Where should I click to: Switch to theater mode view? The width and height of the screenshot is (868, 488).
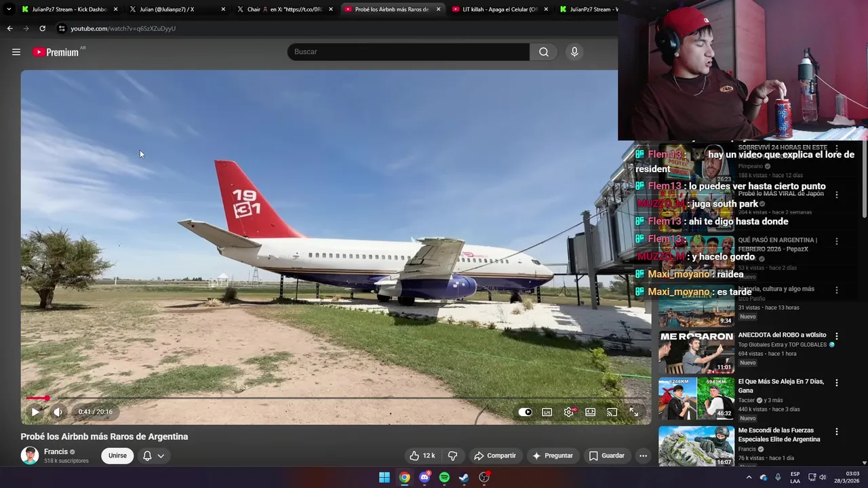click(591, 412)
